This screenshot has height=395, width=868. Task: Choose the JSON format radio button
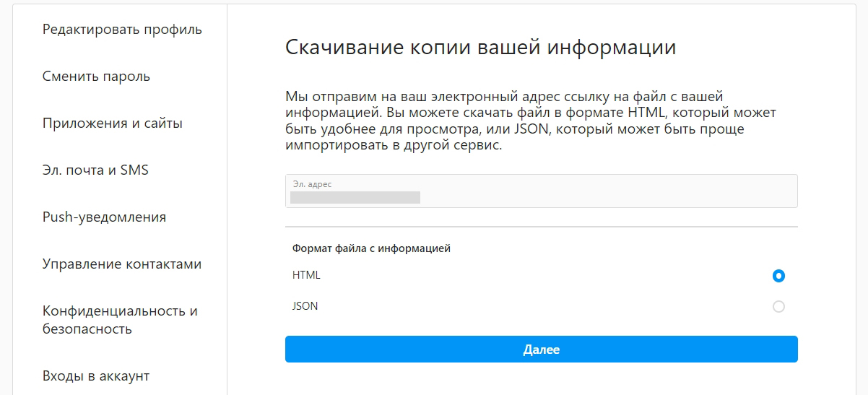tap(778, 307)
